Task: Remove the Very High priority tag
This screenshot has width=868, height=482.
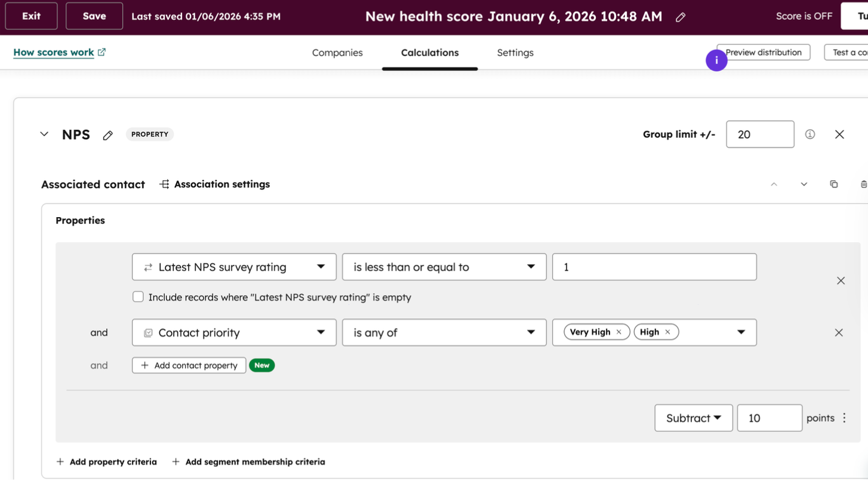Action: (x=619, y=332)
